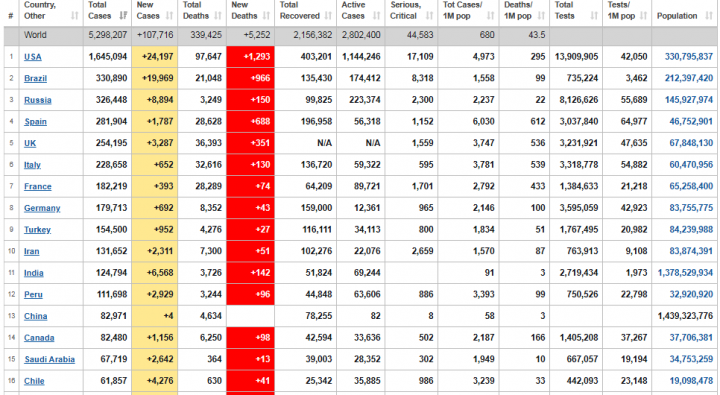
Task: Open Italy population link 60,470,956
Action: click(x=691, y=165)
